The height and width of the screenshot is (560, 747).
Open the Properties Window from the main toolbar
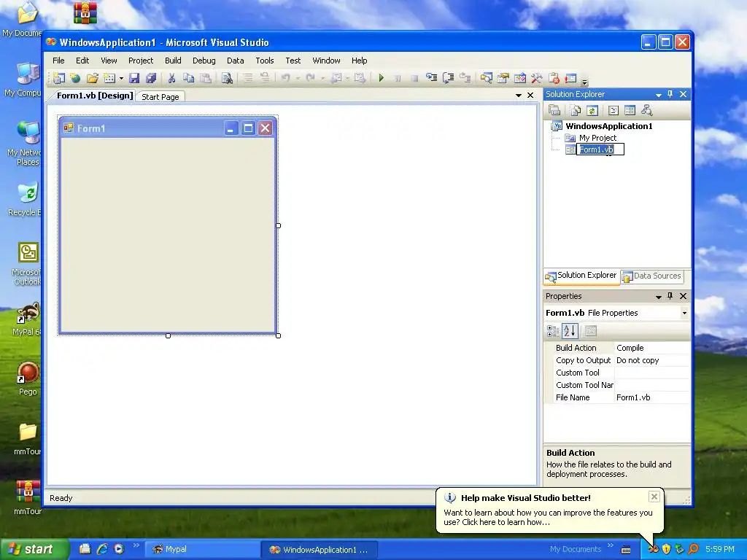point(503,78)
